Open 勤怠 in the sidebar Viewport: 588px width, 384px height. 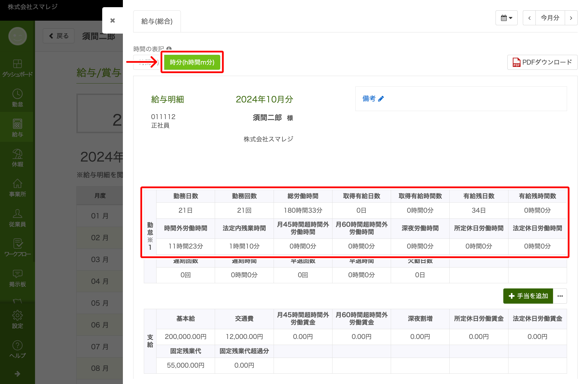(17, 98)
